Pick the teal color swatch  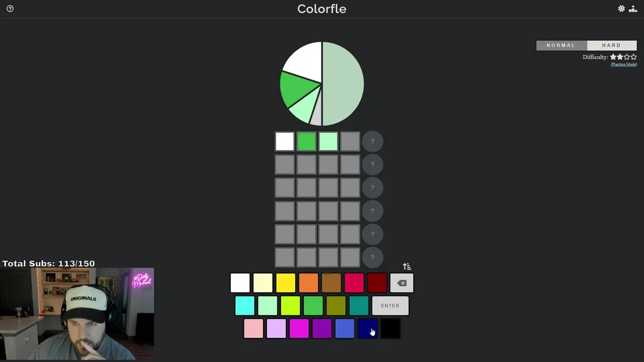pos(359,306)
